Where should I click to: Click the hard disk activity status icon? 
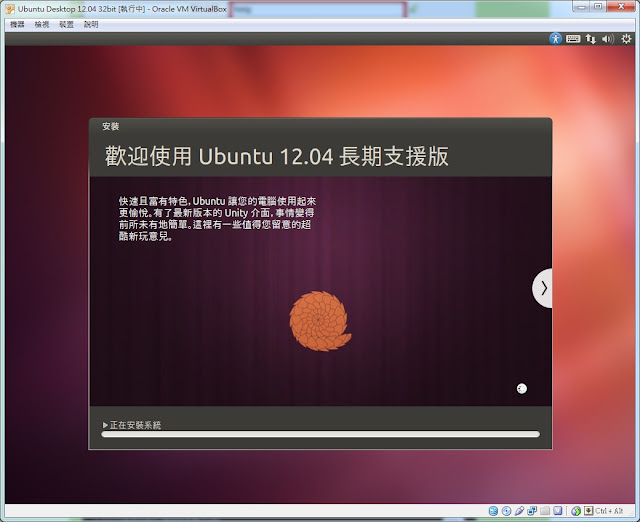[x=493, y=511]
